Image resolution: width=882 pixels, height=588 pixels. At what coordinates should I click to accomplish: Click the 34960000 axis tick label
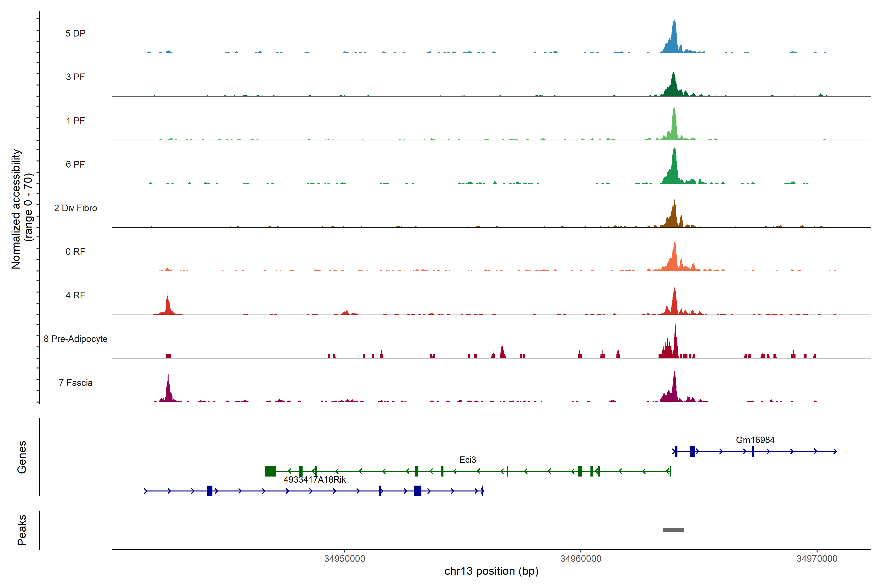coord(580,559)
